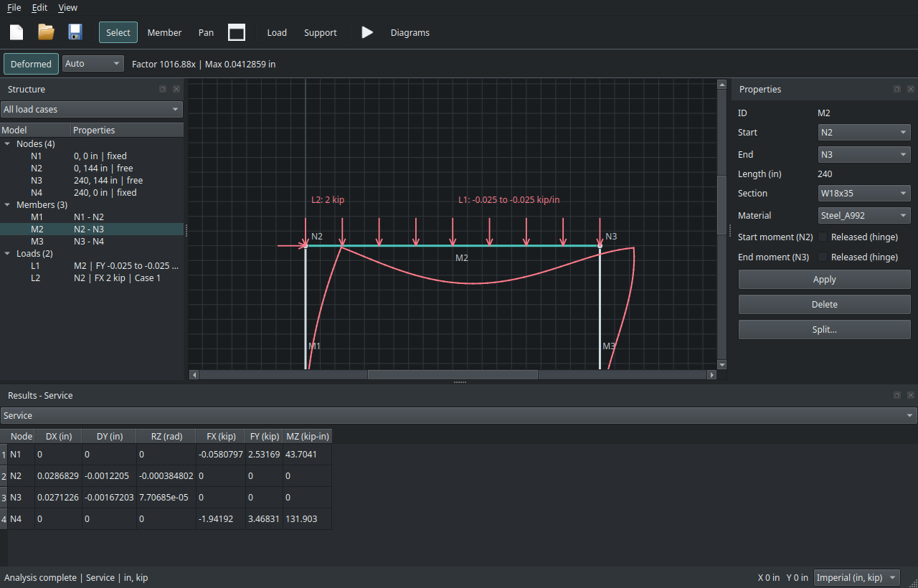Click the Delete button
Image resolution: width=918 pixels, height=588 pixels.
click(825, 304)
